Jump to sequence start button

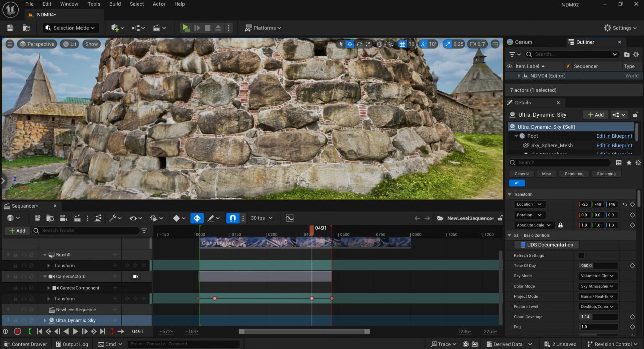click(39, 331)
